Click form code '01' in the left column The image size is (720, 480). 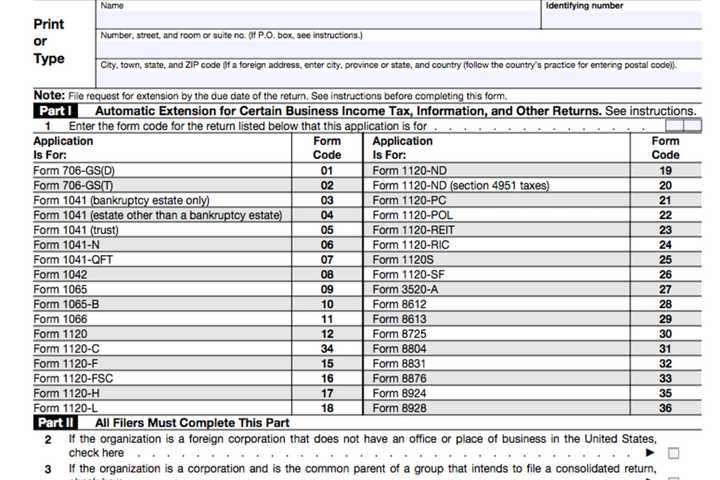(327, 171)
